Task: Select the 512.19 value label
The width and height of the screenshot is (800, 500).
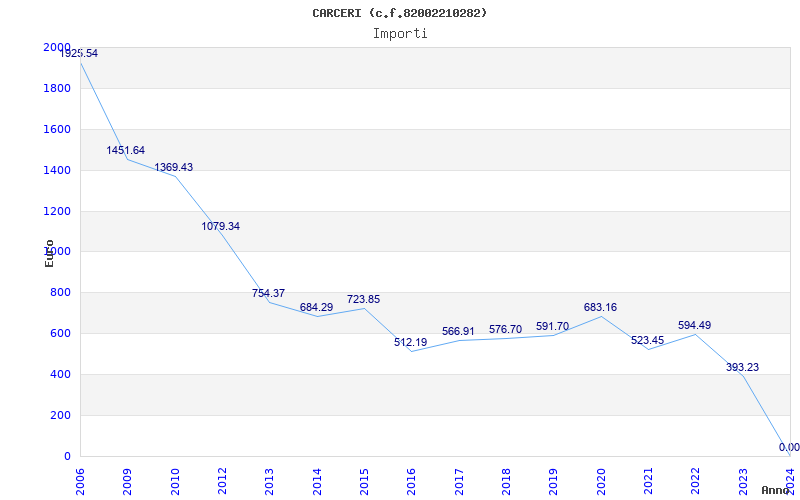Action: [x=410, y=342]
